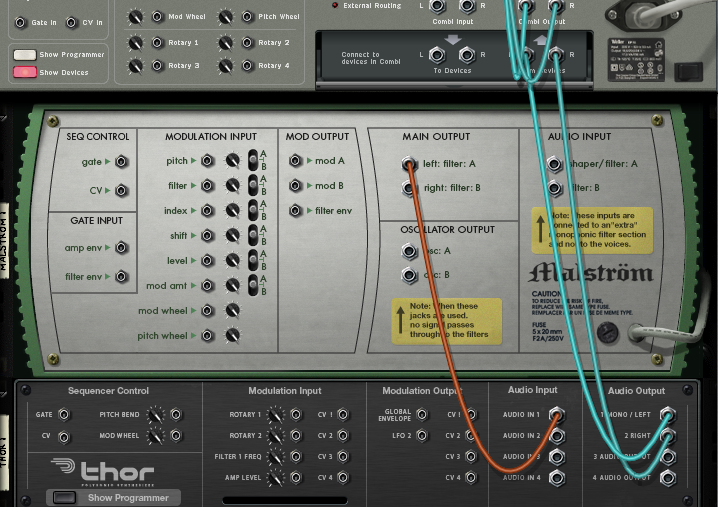
Task: Click Thor LFO 2 modulation output jack
Action: (421, 436)
